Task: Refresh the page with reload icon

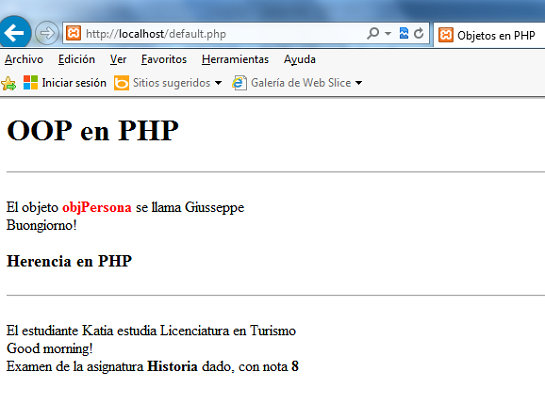Action: [418, 33]
